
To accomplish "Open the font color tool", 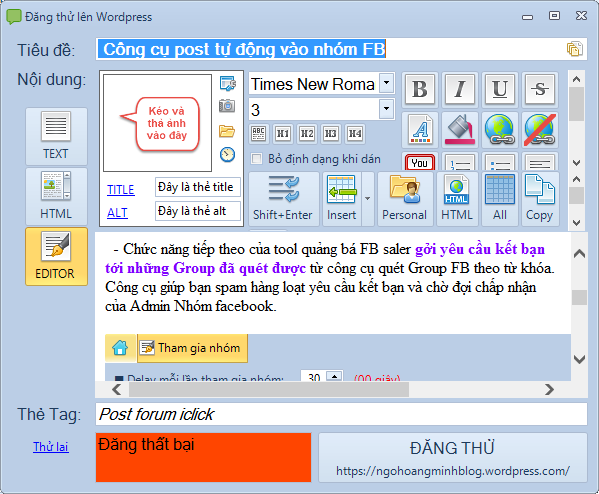I will (x=420, y=130).
